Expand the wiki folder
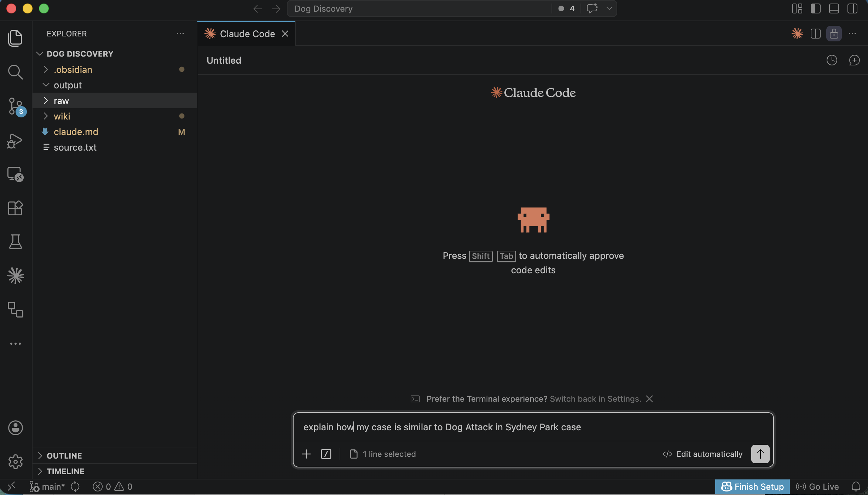 tap(115, 116)
